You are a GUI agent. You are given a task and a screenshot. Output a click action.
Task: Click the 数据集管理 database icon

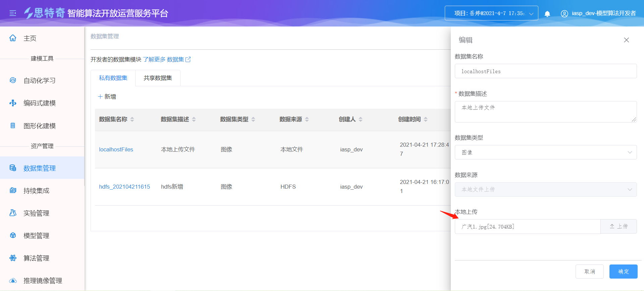tap(13, 168)
